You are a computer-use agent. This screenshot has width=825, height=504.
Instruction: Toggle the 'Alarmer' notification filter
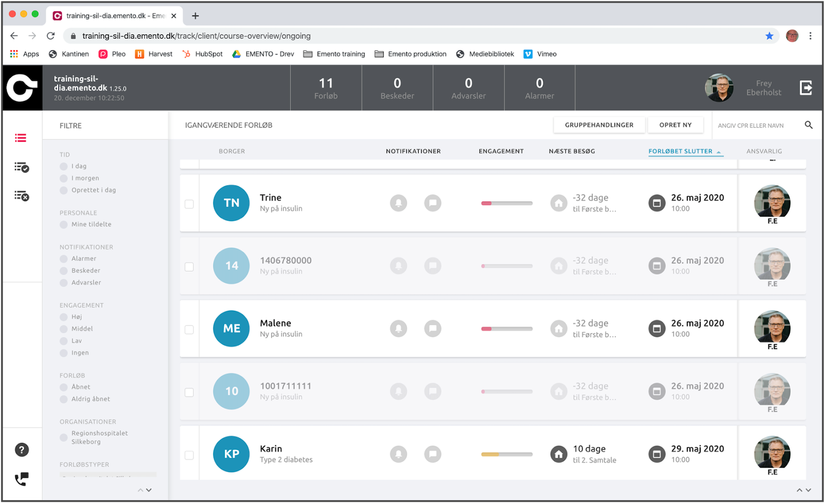[x=64, y=259]
